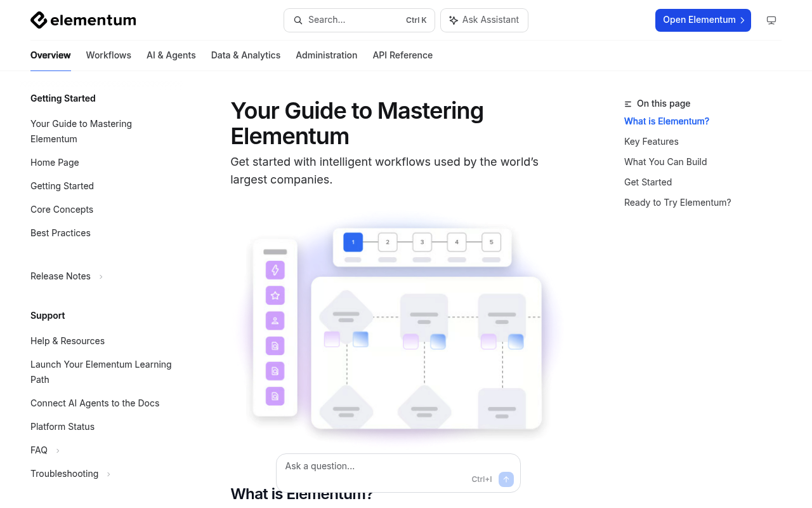Screen dimensions: 812x508
Task: Click the Elementum logo
Action: tap(83, 20)
